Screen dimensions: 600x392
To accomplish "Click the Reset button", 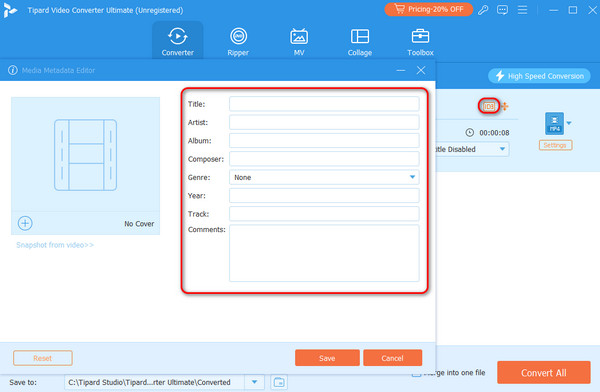I will click(x=42, y=358).
